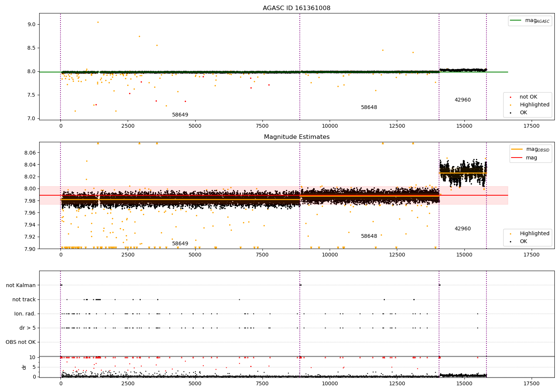
Task: Click the green line sample in mag AGASC legend
Action: (516, 21)
